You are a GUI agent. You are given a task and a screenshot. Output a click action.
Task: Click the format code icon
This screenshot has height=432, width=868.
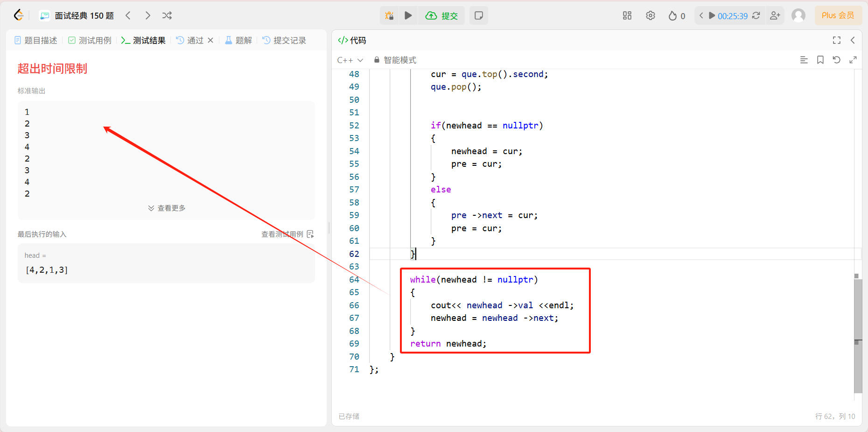804,60
